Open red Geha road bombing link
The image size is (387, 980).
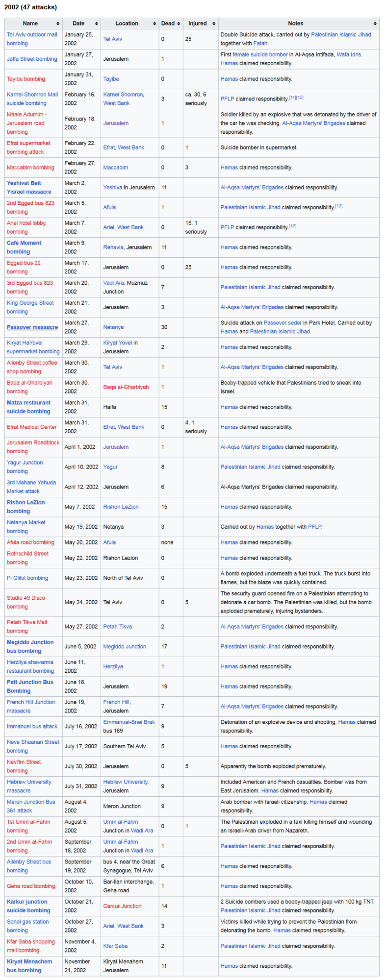tap(31, 886)
